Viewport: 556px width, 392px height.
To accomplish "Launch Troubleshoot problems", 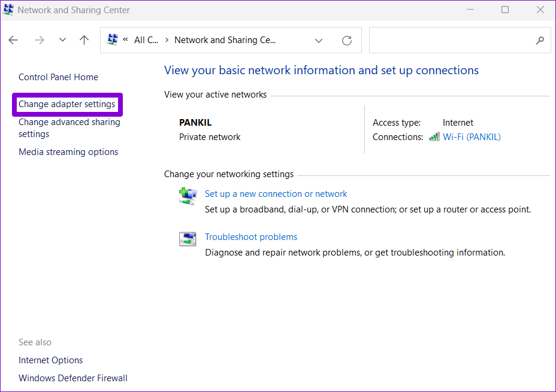I will 251,237.
